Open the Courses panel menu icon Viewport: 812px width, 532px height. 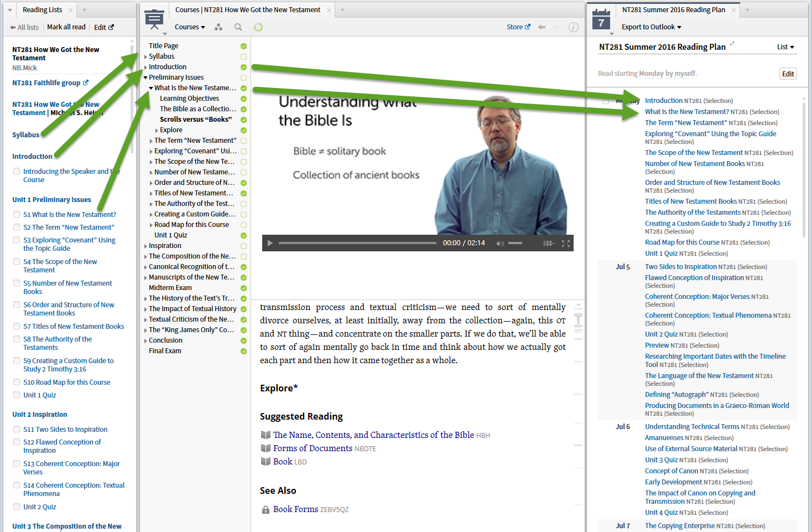click(154, 19)
